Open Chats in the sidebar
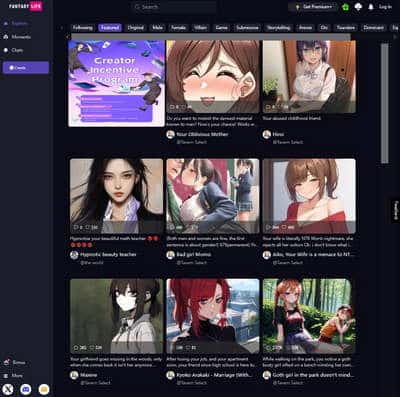This screenshot has height=397, width=400. (13, 50)
